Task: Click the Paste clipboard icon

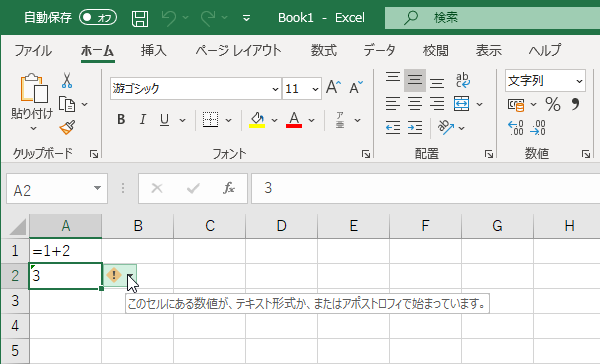Action: point(34,88)
